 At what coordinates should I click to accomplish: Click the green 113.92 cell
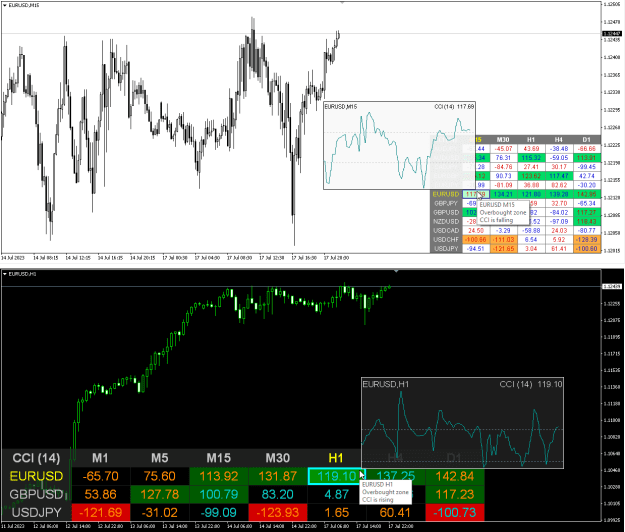click(x=218, y=476)
